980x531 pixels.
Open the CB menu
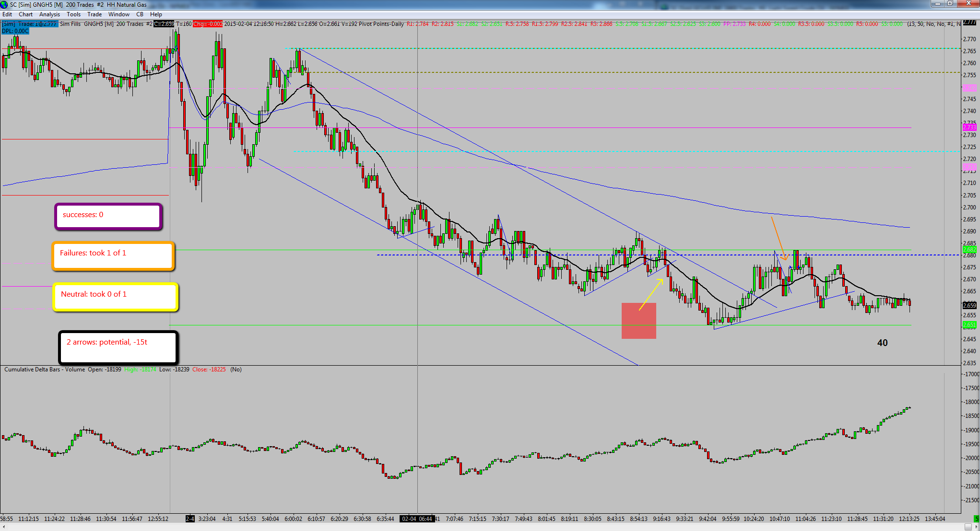(140, 14)
